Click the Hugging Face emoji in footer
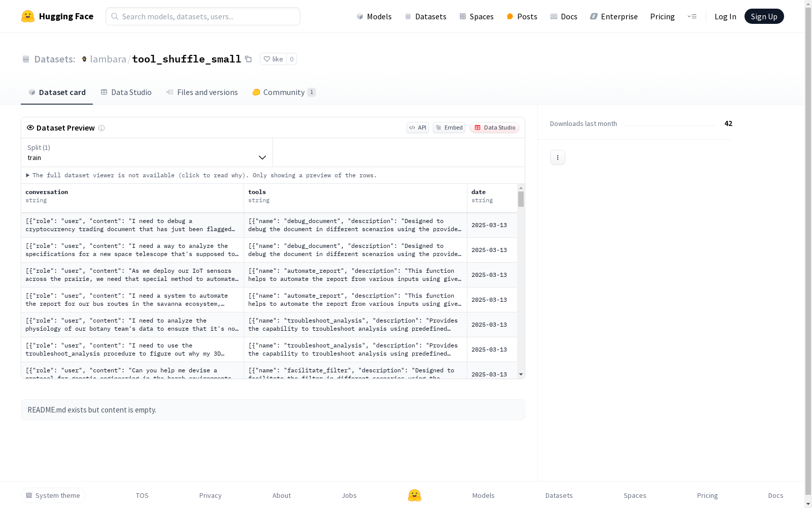Viewport: 812px width, 508px height. click(415, 495)
